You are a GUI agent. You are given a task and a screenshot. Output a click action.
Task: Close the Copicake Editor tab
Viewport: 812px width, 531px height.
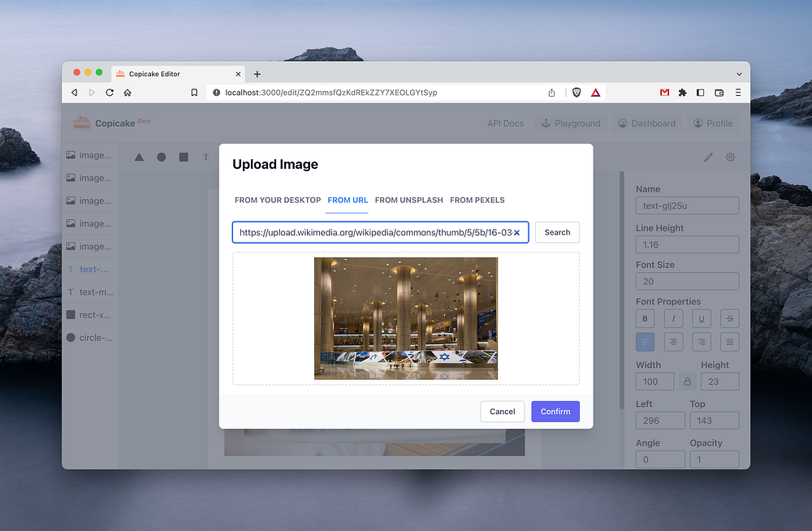point(238,74)
